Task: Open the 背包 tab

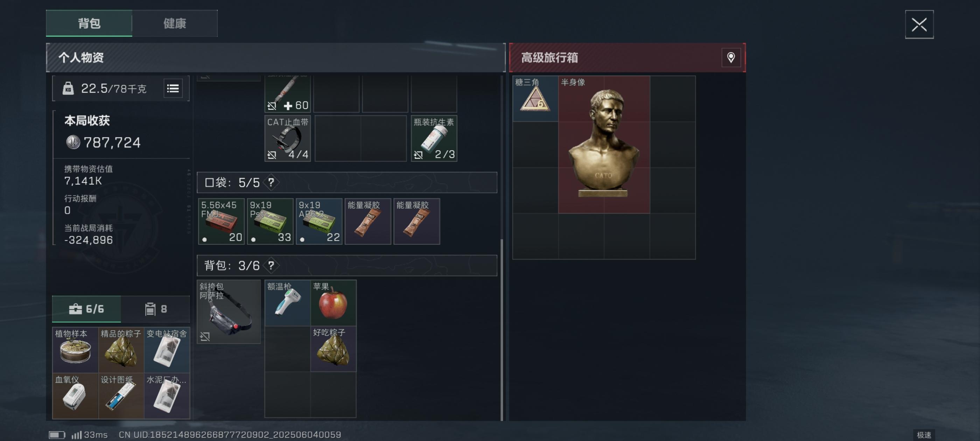Action: click(89, 23)
